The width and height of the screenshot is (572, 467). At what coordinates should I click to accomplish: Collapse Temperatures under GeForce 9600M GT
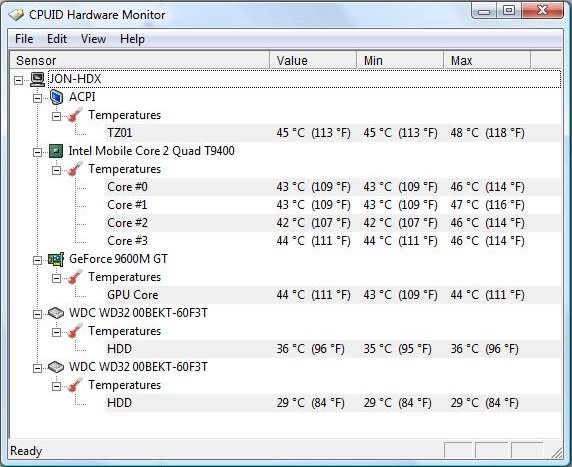point(56,278)
